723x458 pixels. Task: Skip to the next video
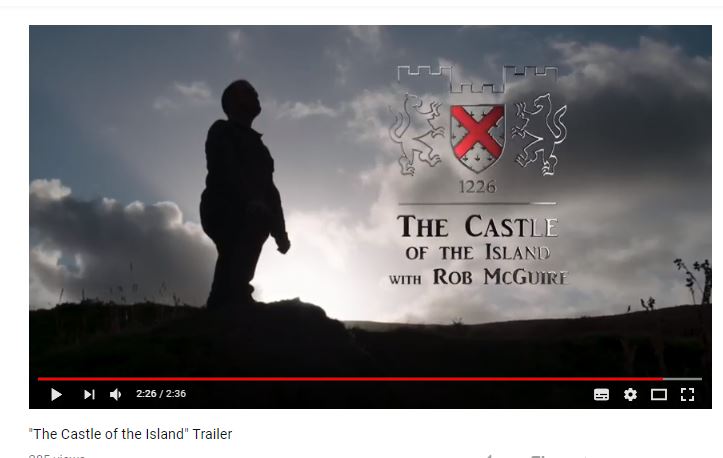[89, 394]
